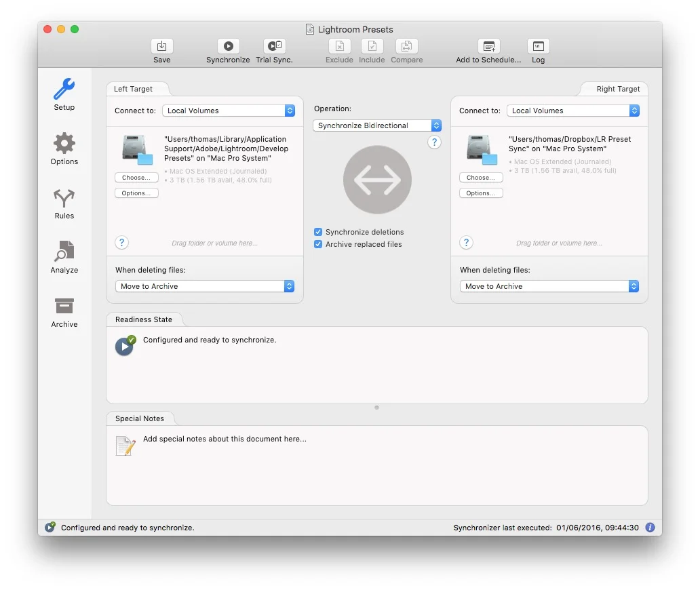Click the Exclude toolbar icon

click(339, 46)
